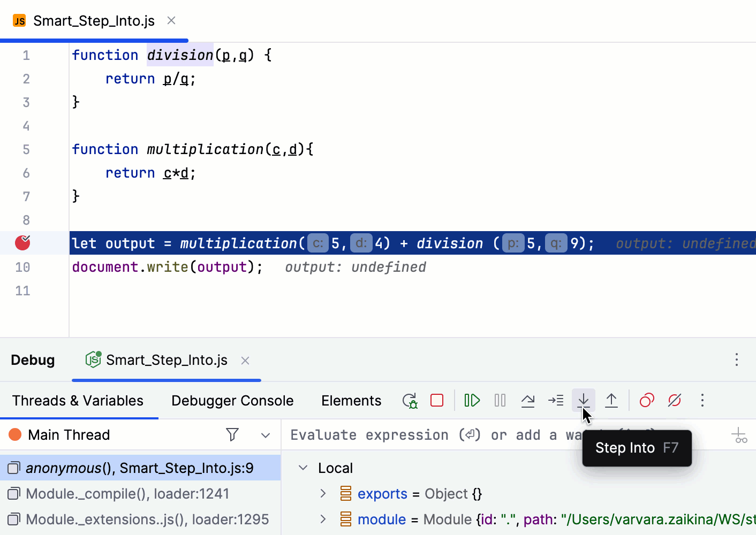This screenshot has height=535, width=756.
Task: Toggle Mute Breakpoints in debug toolbar
Action: tap(675, 400)
